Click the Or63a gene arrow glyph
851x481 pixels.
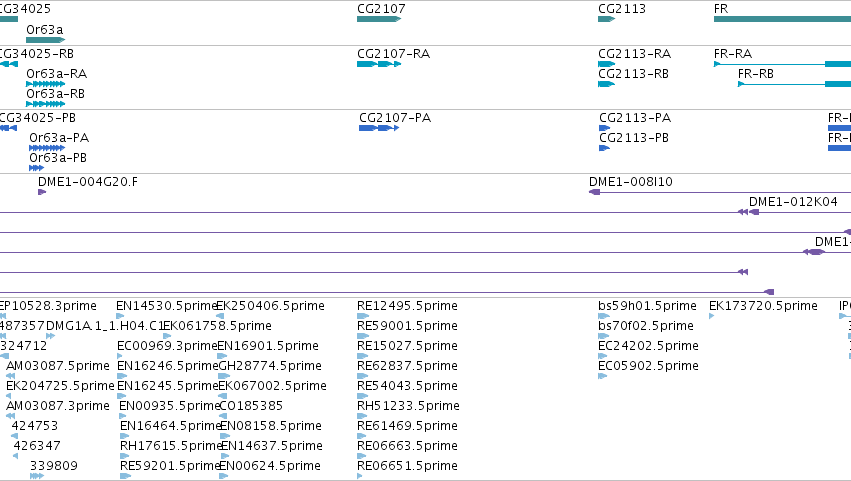click(46, 40)
